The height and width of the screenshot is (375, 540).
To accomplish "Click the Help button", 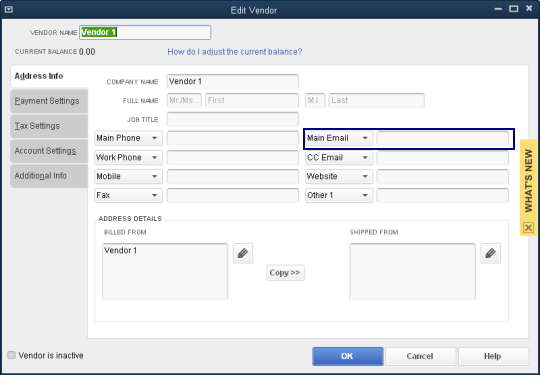I will [493, 356].
